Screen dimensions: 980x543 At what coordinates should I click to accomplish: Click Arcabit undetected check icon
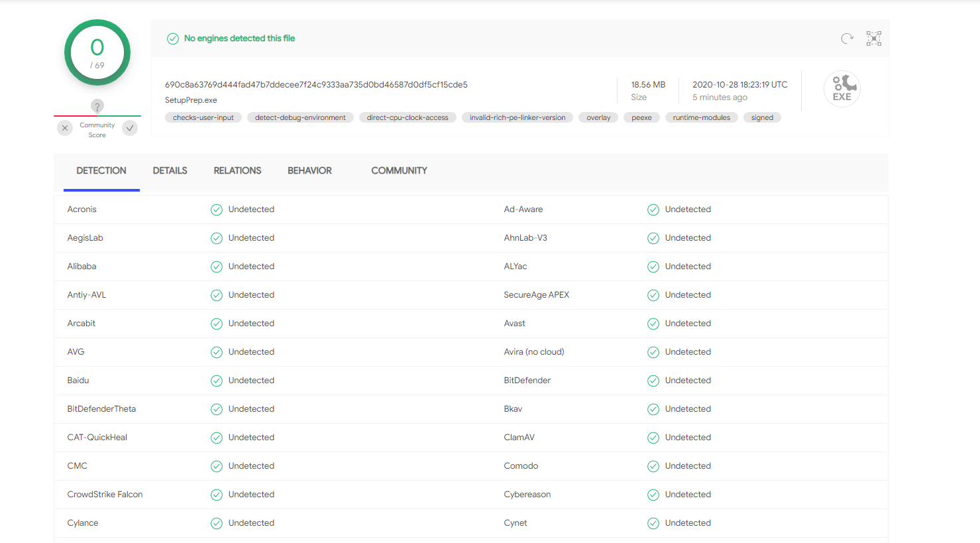(x=217, y=324)
